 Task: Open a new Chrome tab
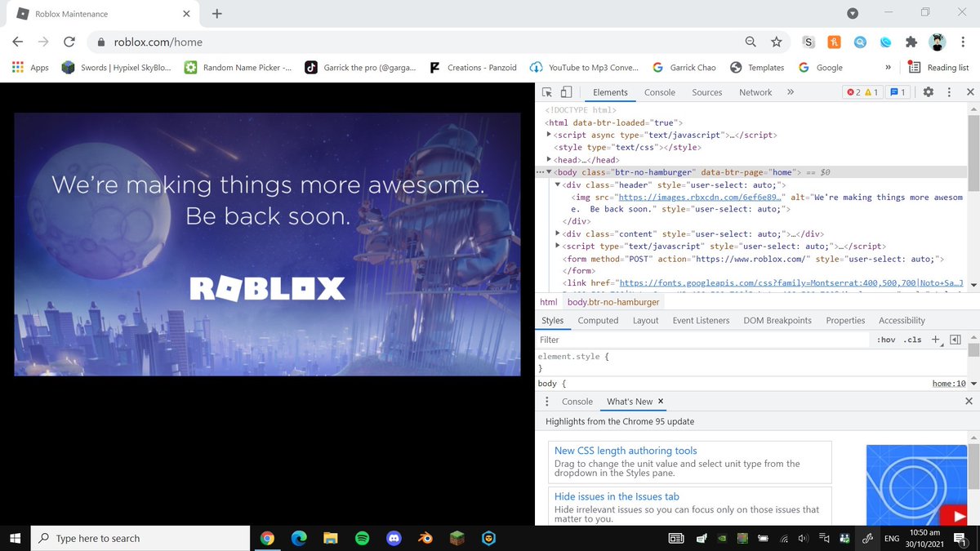(x=216, y=14)
